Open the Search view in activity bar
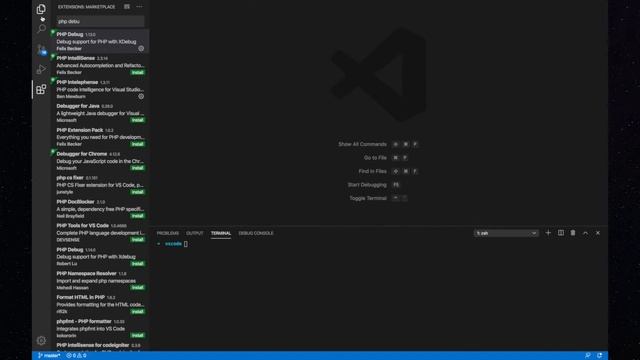This screenshot has height=360, width=640. point(41,29)
